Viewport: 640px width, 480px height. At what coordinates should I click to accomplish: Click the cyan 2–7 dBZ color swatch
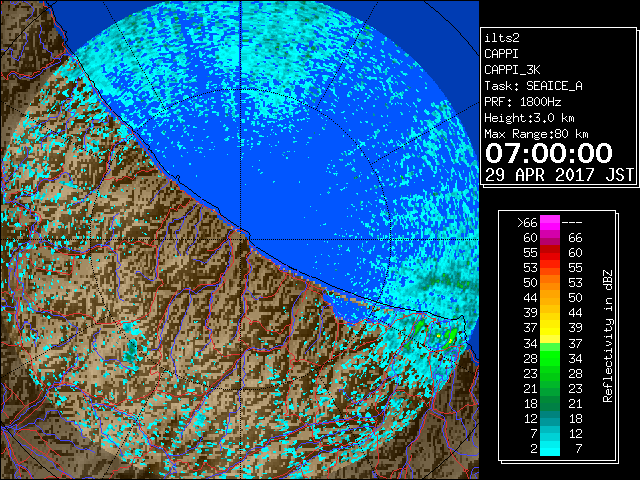550,448
